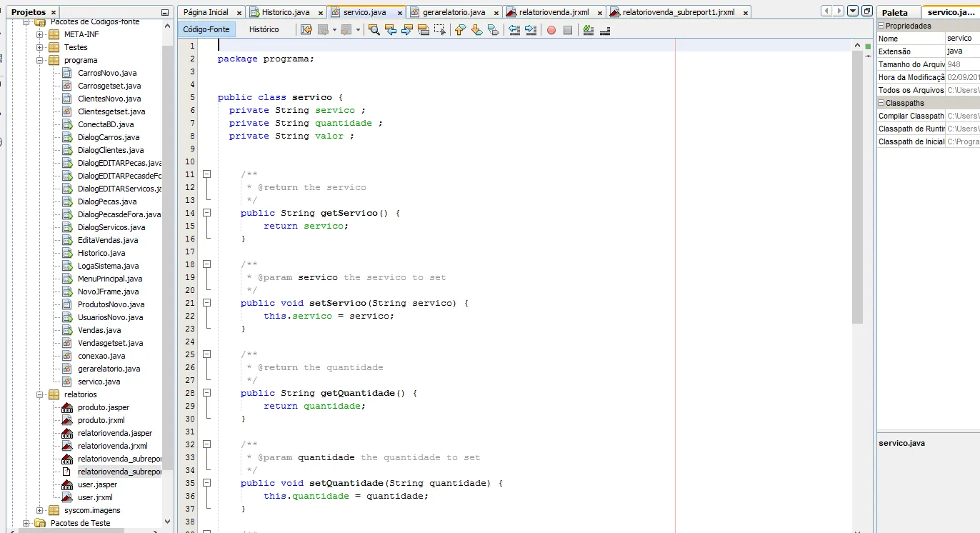Viewport: 980px width, 533px height.
Task: Select Vendas.java in project tree
Action: (x=99, y=330)
